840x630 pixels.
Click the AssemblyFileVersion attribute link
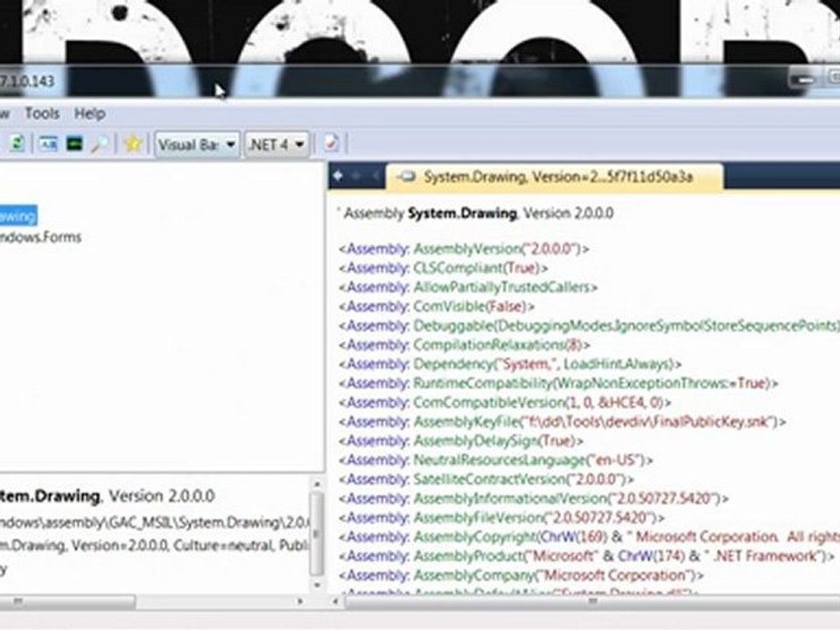[x=478, y=518]
